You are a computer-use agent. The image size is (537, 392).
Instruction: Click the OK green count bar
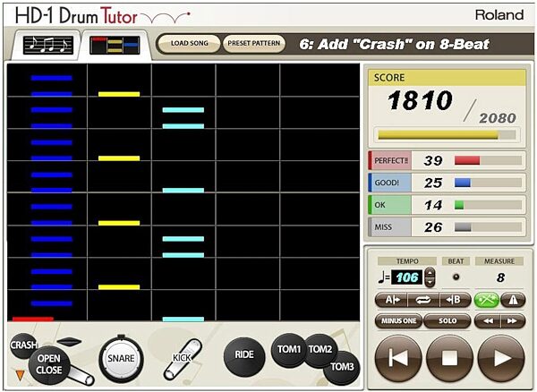pos(488,205)
